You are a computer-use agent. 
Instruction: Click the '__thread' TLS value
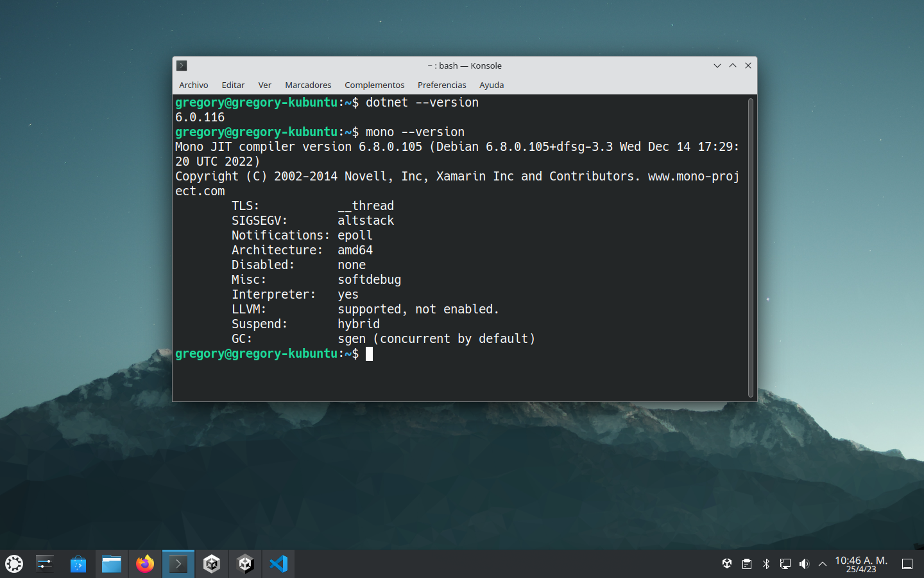(366, 206)
